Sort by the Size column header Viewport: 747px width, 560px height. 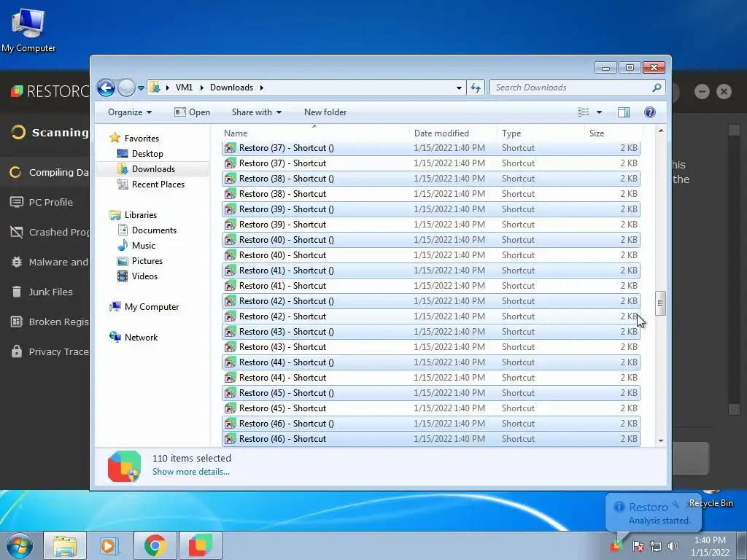pos(614,133)
